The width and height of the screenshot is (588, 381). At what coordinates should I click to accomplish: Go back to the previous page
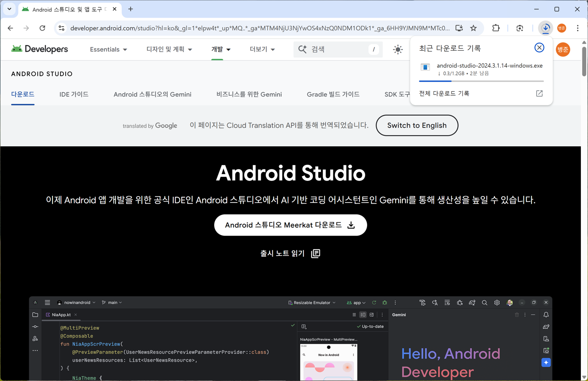coord(10,28)
